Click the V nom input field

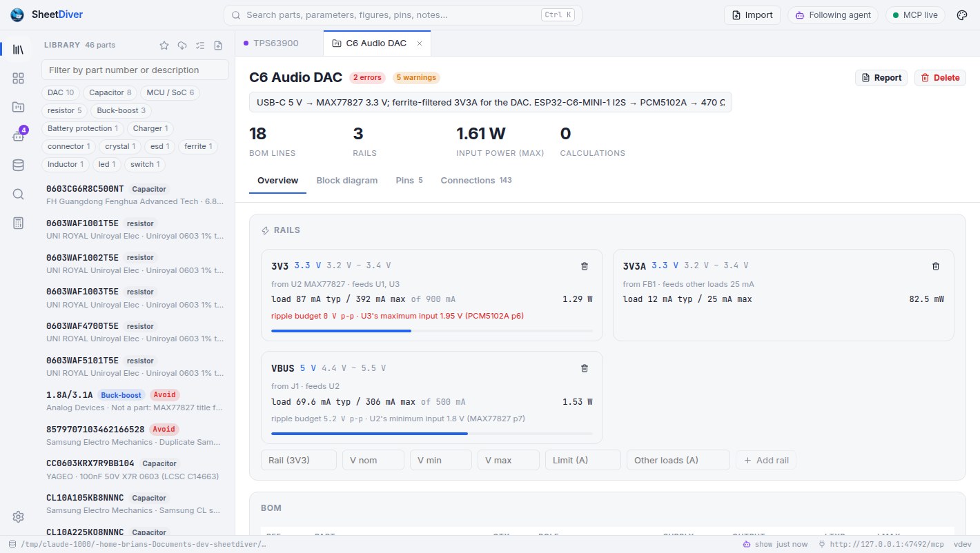[373, 460]
